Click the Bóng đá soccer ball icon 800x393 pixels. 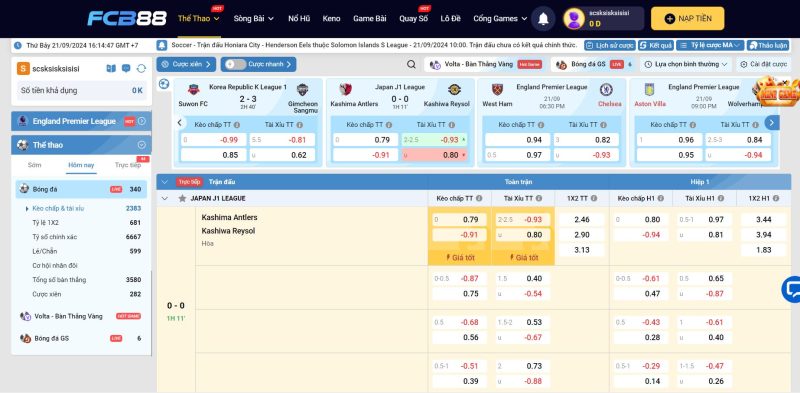pyautogui.click(x=24, y=189)
